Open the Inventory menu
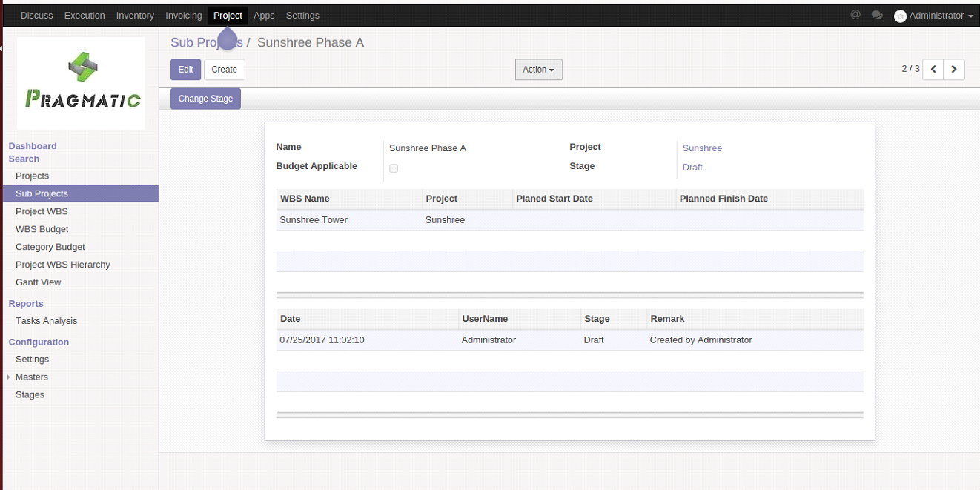Image resolution: width=980 pixels, height=490 pixels. pos(135,16)
